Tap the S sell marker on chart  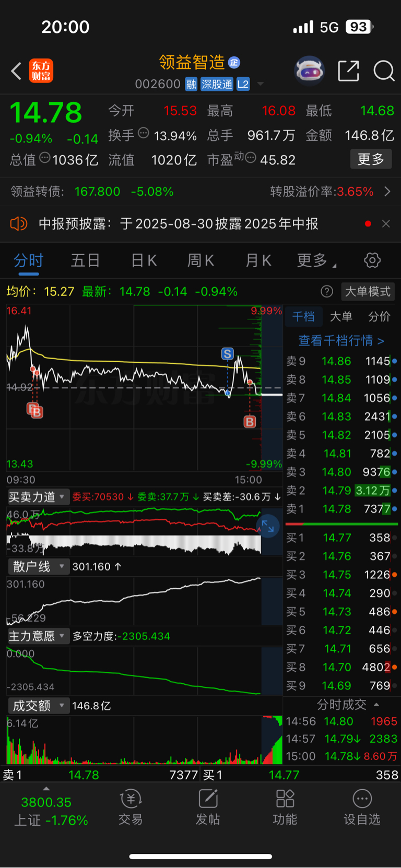click(227, 354)
